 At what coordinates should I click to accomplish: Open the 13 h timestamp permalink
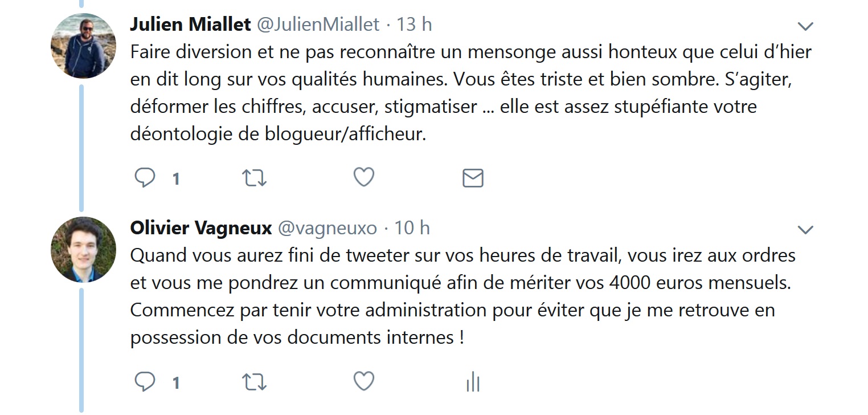click(x=414, y=25)
